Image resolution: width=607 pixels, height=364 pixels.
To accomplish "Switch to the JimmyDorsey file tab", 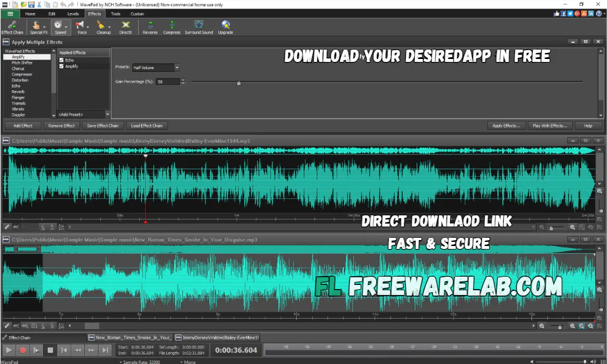I will 217,337.
